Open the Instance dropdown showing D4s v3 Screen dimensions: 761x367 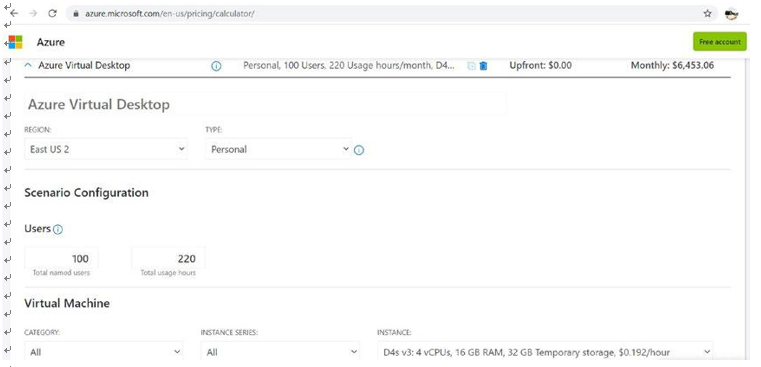545,351
